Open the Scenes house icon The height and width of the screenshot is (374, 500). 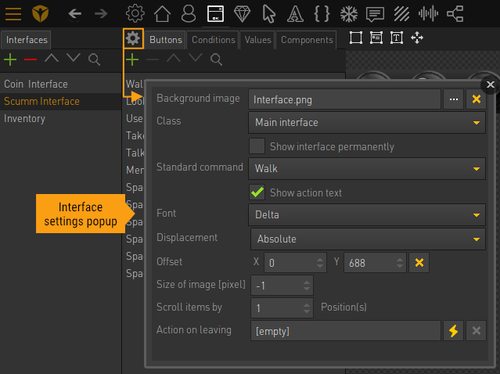pyautogui.click(x=162, y=14)
